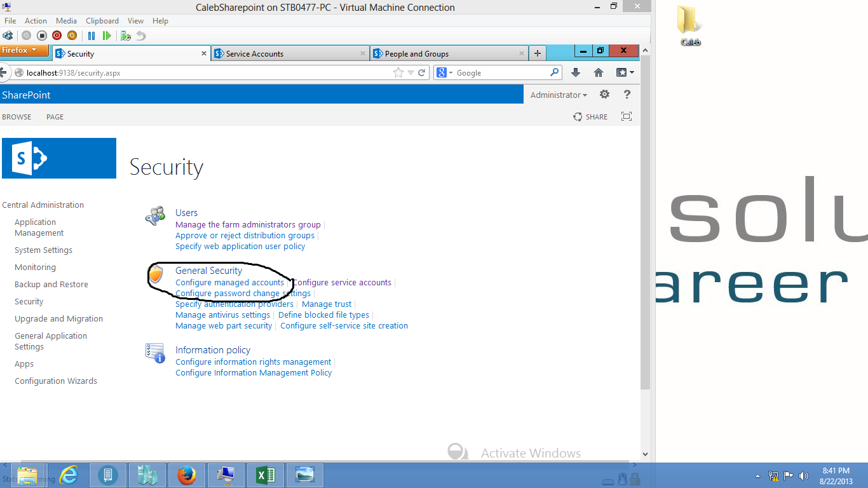
Task: Switch to the Service Accounts browser tab
Action: click(x=290, y=53)
